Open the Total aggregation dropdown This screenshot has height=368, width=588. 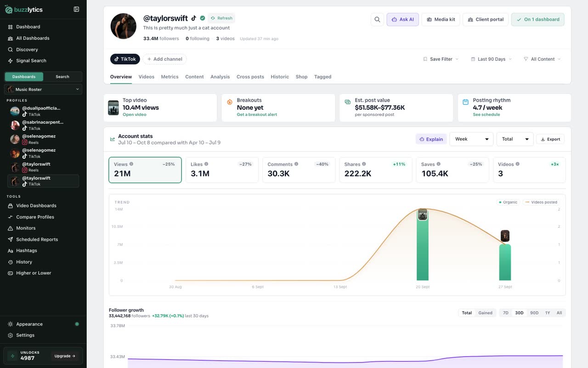coord(515,139)
